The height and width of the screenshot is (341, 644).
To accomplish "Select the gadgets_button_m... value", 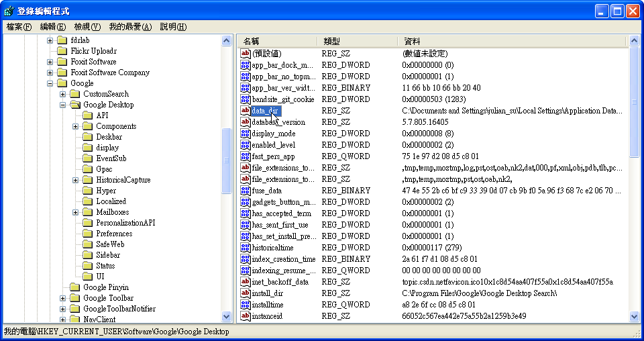I will 284,202.
